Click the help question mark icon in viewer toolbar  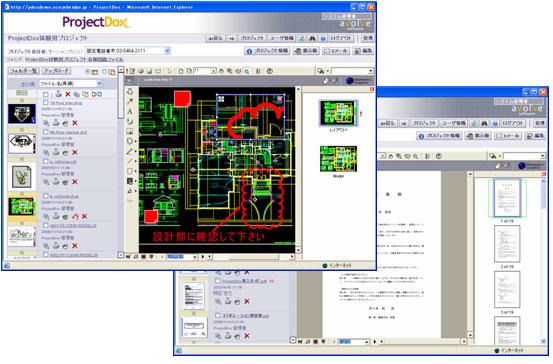click(x=270, y=71)
